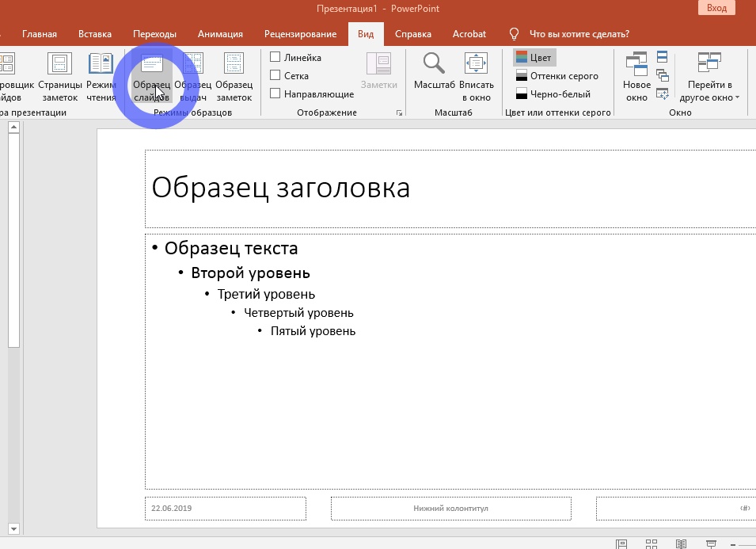Viewport: 756px width, 549px height.
Task: Open the Вид tab
Action: coord(366,34)
